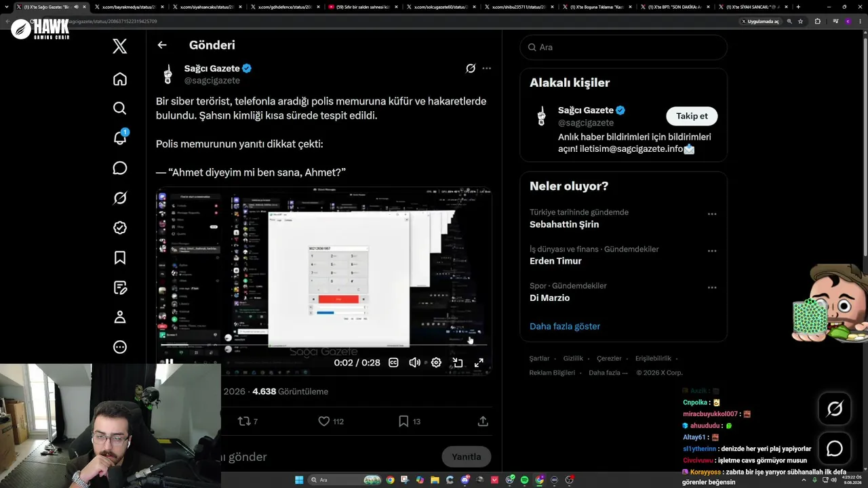Switch video to picture-in-picture
868x488 pixels.
click(x=458, y=363)
